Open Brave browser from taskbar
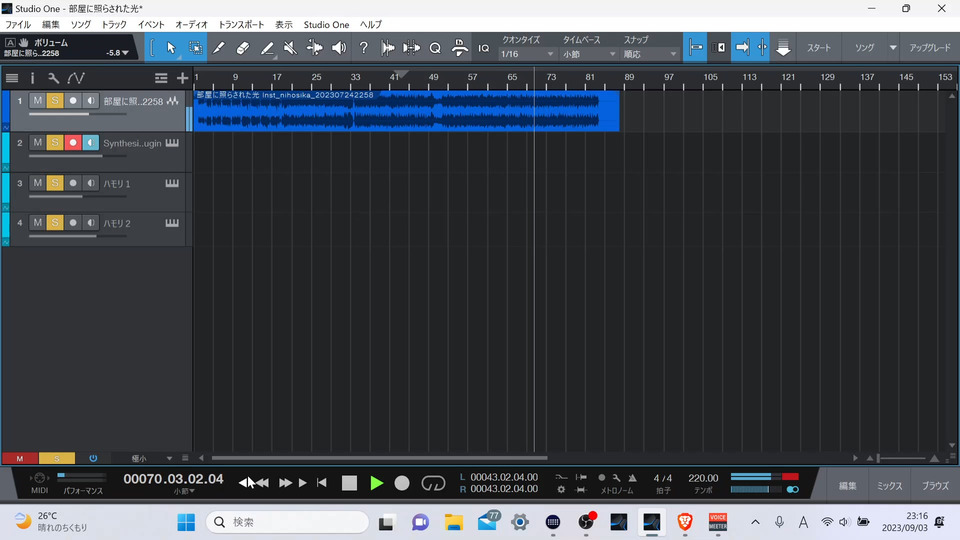Screen dimensions: 960x540 pos(684,522)
